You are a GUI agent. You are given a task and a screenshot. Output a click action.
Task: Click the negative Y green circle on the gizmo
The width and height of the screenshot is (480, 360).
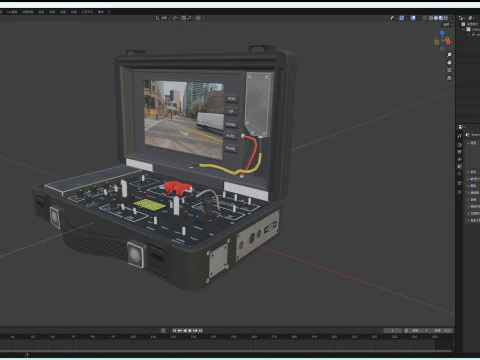(x=437, y=42)
